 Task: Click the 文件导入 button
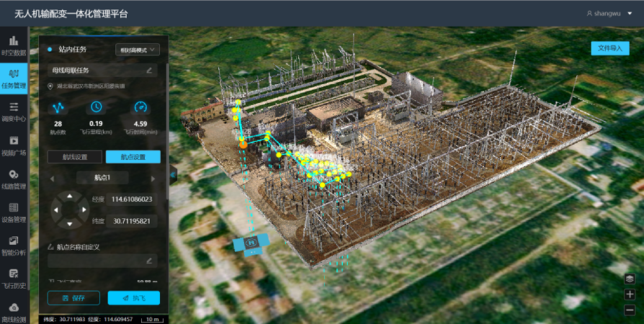[x=609, y=48]
